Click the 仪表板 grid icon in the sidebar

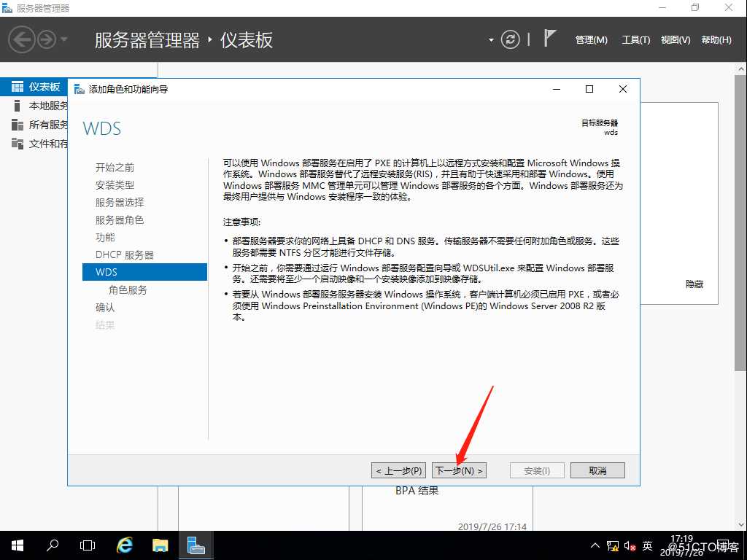tap(18, 87)
